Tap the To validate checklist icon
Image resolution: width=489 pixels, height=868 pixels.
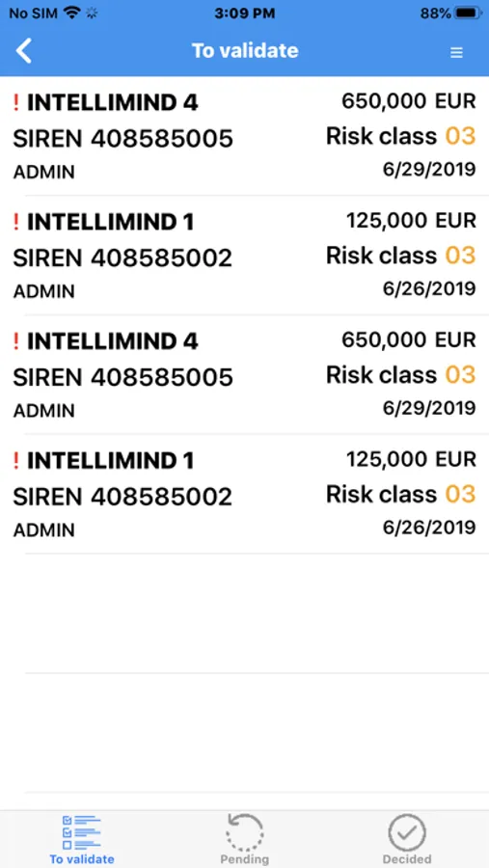(x=81, y=832)
